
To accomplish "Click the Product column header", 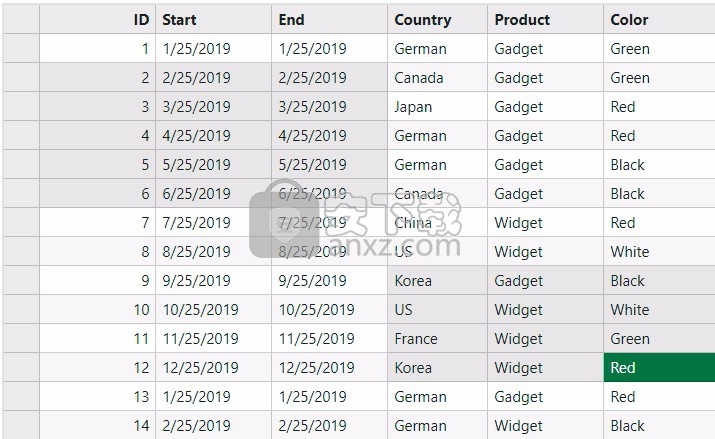I will point(545,20).
